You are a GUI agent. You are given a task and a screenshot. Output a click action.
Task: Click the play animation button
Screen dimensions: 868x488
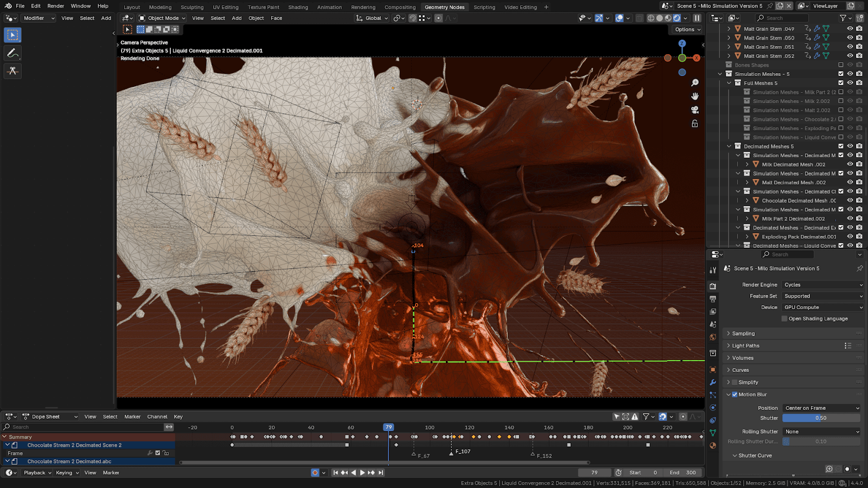[x=362, y=473]
